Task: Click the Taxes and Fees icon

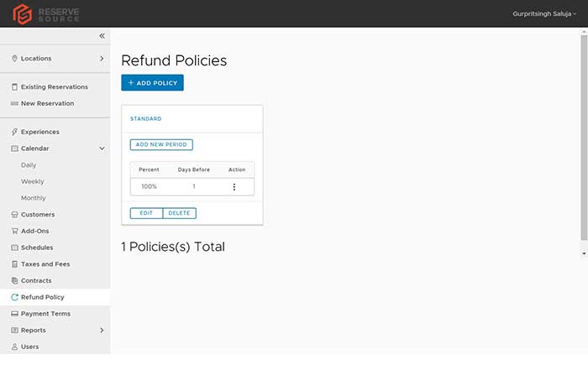Action: 14,264
